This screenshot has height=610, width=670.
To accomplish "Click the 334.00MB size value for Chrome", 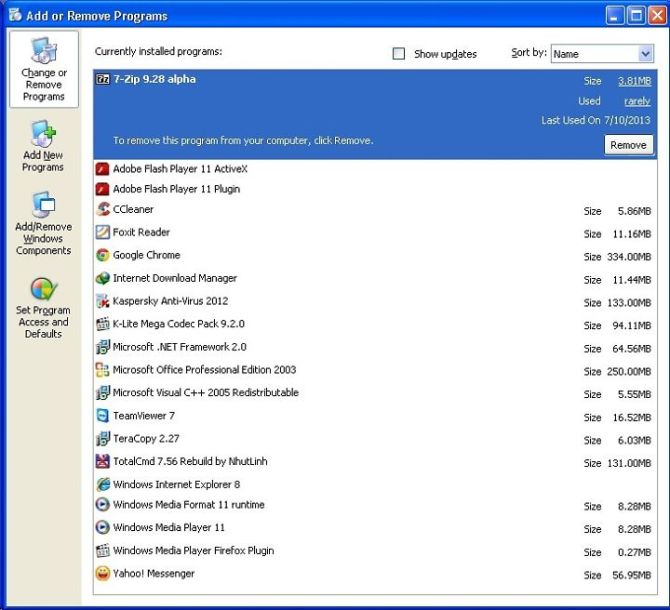I will click(629, 257).
